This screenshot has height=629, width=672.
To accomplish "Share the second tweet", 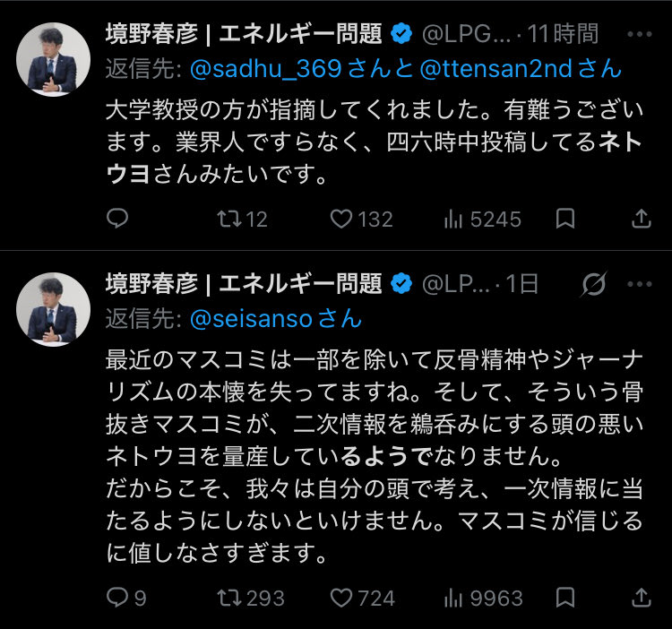I will click(x=642, y=597).
